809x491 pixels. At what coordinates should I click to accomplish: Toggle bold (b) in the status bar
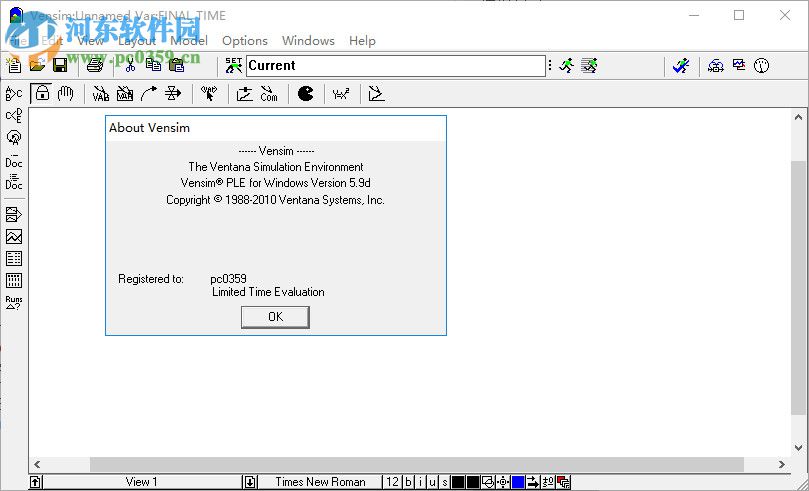coord(408,482)
